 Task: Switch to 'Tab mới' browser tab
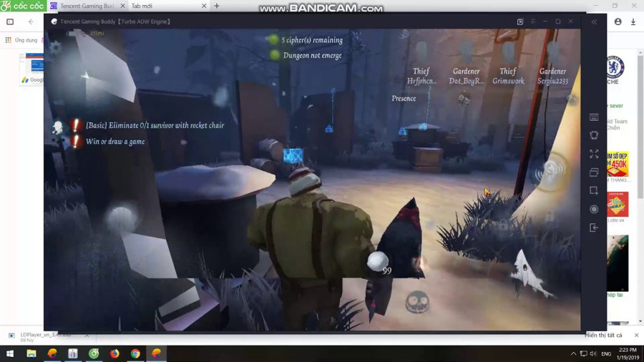pyautogui.click(x=169, y=6)
